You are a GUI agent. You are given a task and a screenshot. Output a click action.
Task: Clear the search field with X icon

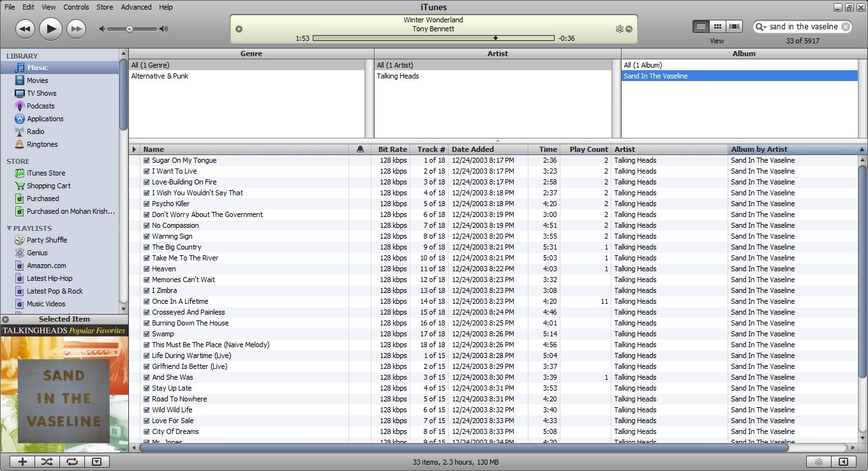846,27
